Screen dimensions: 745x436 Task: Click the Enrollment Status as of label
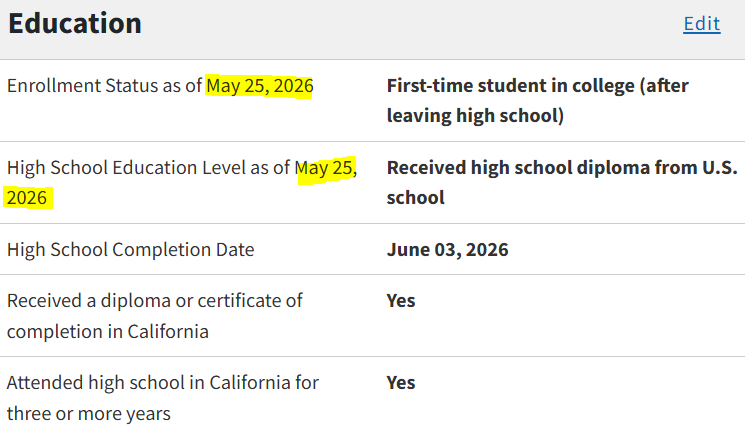[105, 86]
